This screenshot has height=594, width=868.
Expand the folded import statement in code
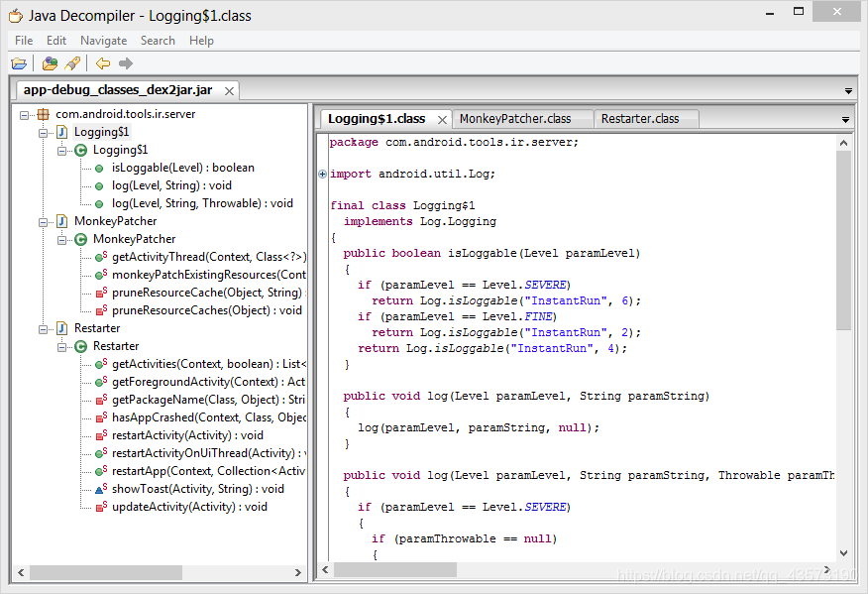point(322,174)
